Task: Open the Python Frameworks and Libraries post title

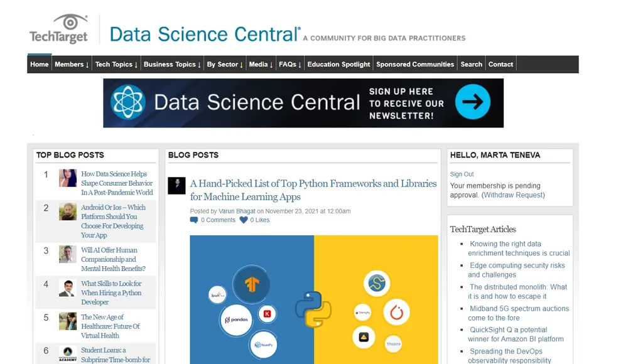Action: point(313,190)
